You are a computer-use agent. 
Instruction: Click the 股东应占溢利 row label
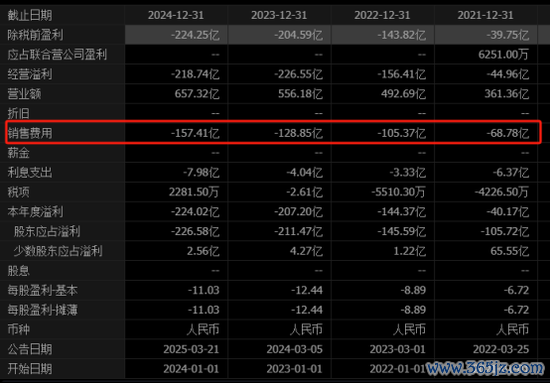point(47,231)
